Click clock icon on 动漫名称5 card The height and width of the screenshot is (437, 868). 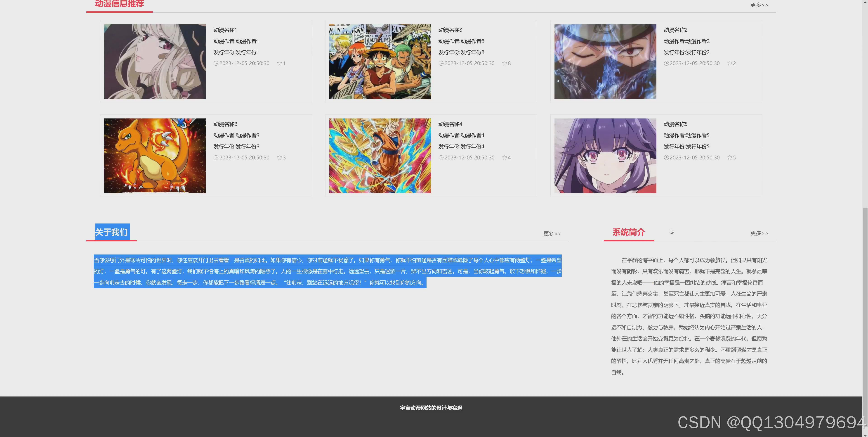pos(666,157)
